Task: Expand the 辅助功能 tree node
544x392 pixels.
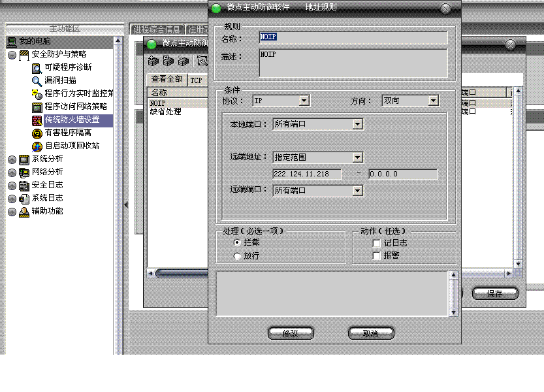Action: (x=12, y=212)
